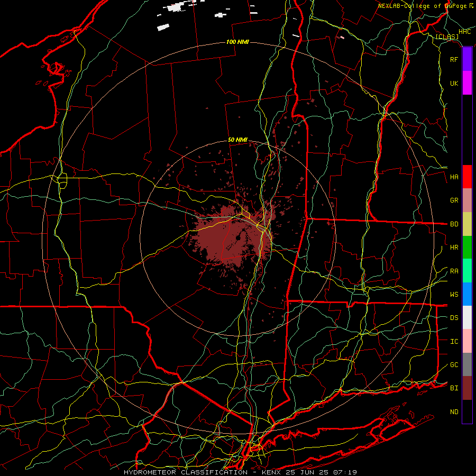Click the red HA legend swatch
Viewport: 476px width, 476px height.
coord(467,177)
